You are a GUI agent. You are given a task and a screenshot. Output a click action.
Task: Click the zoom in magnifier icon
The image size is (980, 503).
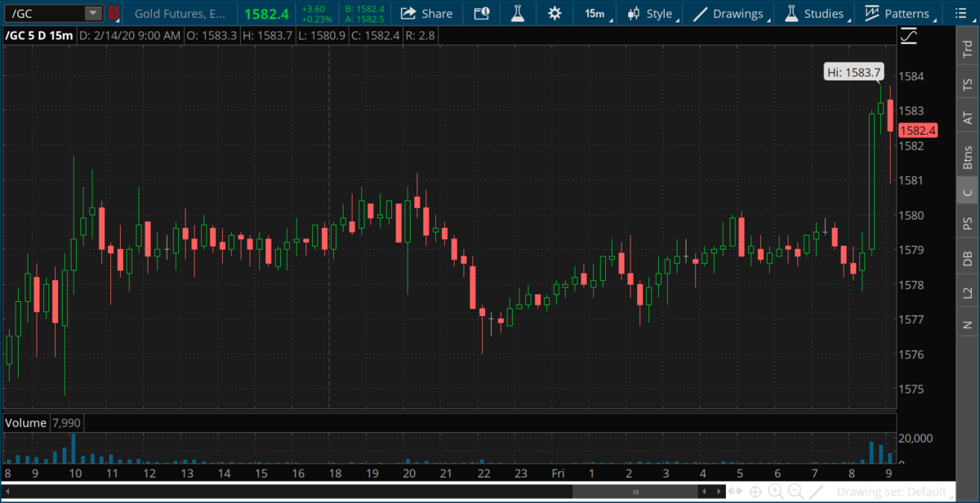tap(776, 492)
